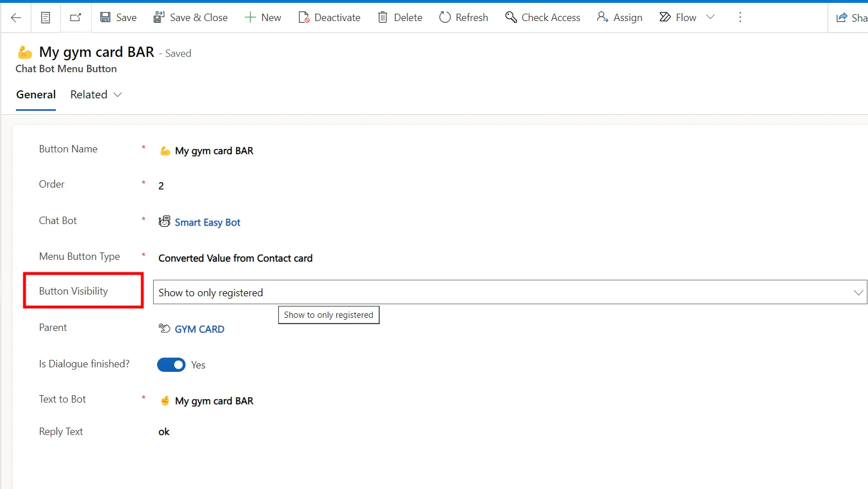This screenshot has width=868, height=489.
Task: Click Assign in the command bar
Action: (620, 18)
